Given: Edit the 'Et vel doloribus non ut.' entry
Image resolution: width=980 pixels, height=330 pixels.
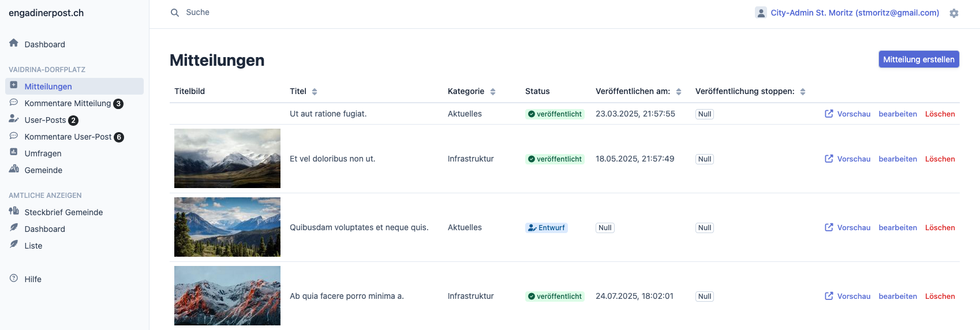Looking at the screenshot, I should (897, 159).
